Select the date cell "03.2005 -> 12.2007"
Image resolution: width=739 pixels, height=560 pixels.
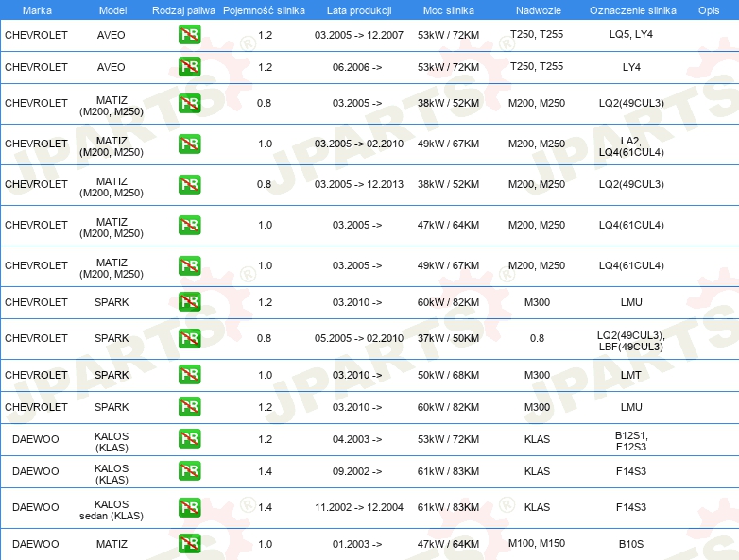[x=359, y=35]
